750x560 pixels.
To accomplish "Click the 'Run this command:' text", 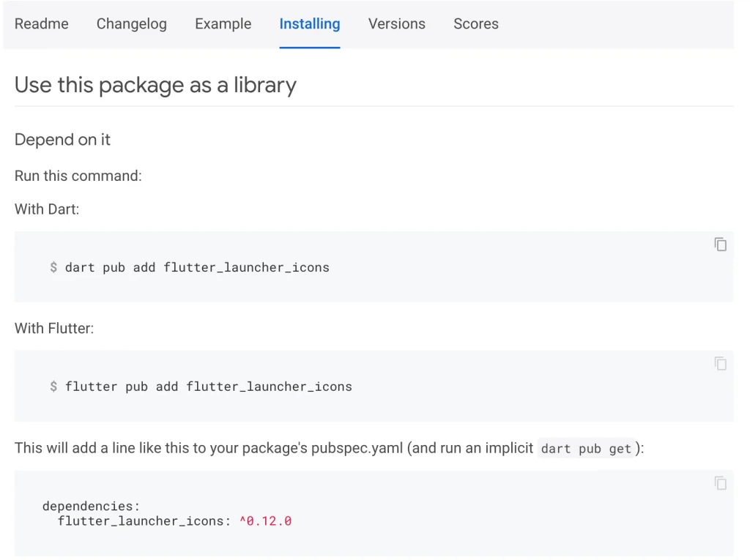I will coord(78,176).
